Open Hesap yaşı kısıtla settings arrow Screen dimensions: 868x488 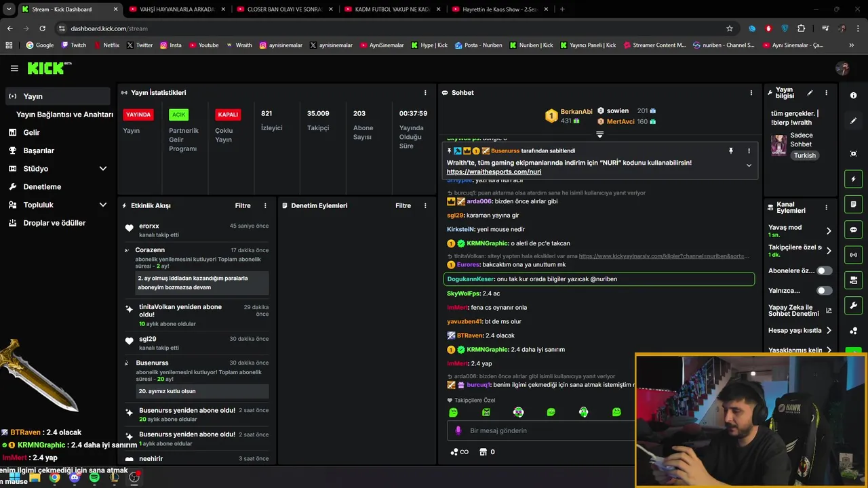[x=828, y=330]
